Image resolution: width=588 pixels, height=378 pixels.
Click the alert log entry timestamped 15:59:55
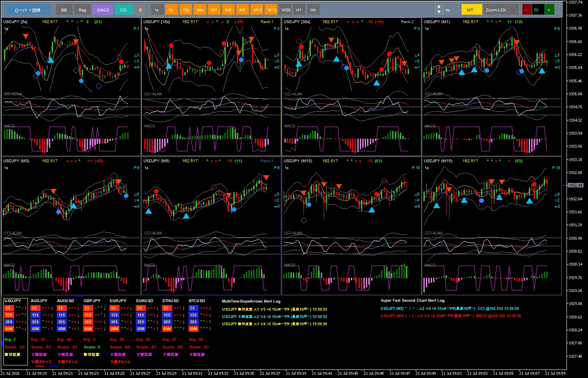[x=274, y=309]
